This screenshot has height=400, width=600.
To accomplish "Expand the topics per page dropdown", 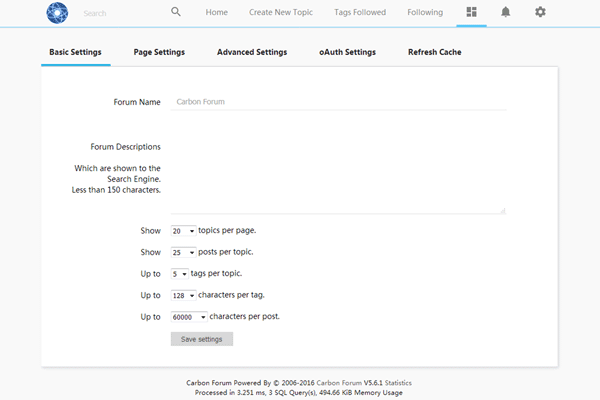I will 184,230.
